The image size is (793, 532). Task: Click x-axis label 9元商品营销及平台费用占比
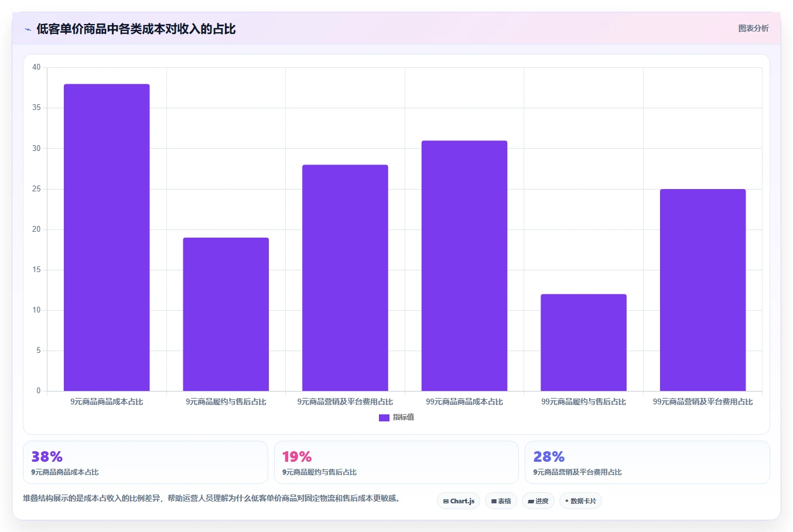[x=345, y=402]
